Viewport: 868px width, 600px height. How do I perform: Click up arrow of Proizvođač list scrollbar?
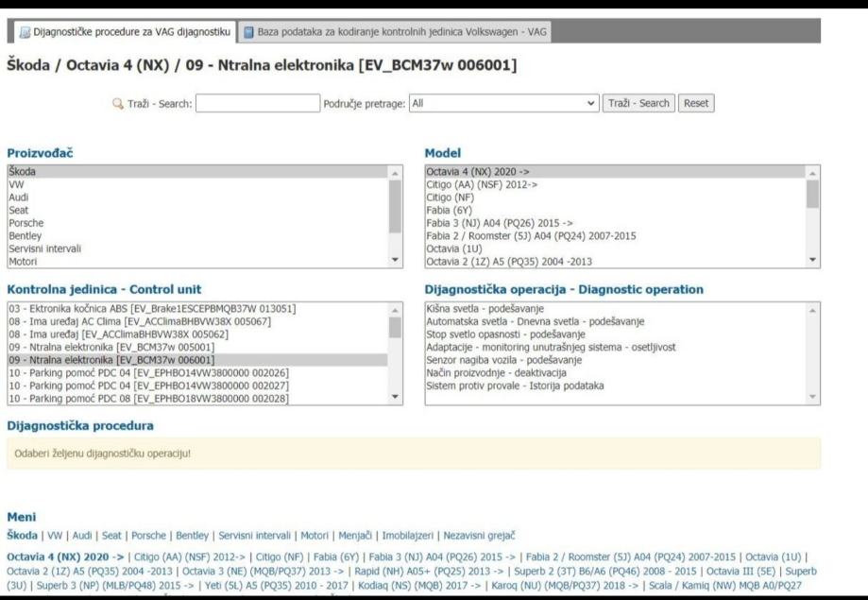coord(395,173)
